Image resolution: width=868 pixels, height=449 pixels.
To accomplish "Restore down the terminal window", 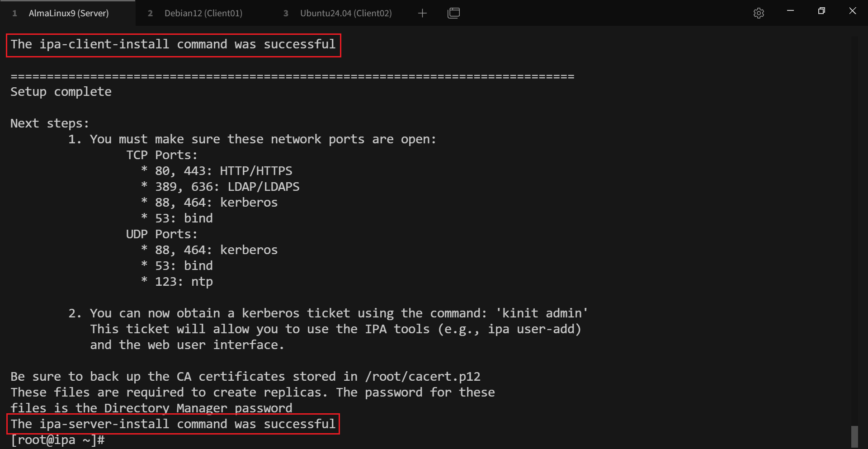I will coord(821,11).
